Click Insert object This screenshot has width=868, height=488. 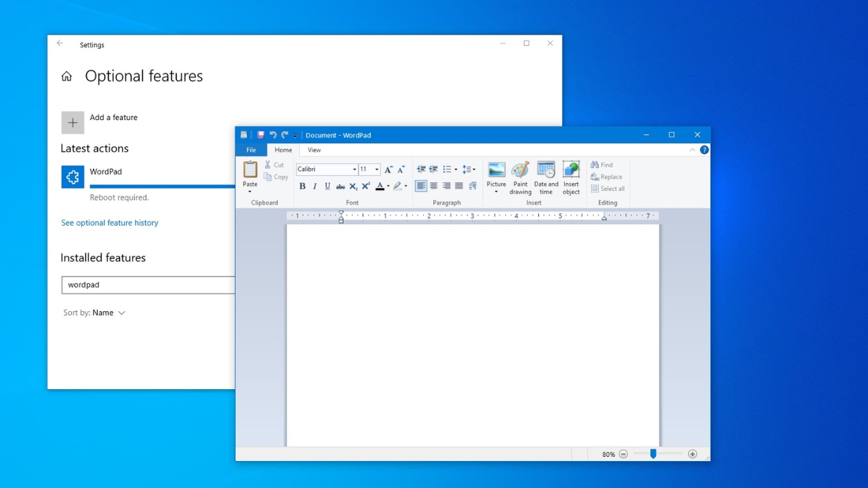571,178
